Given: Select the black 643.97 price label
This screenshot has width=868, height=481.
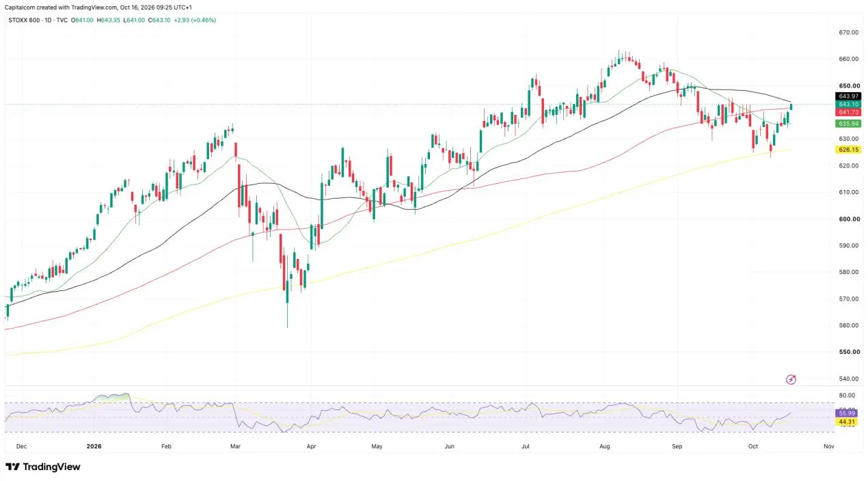Looking at the screenshot, I should (x=847, y=96).
